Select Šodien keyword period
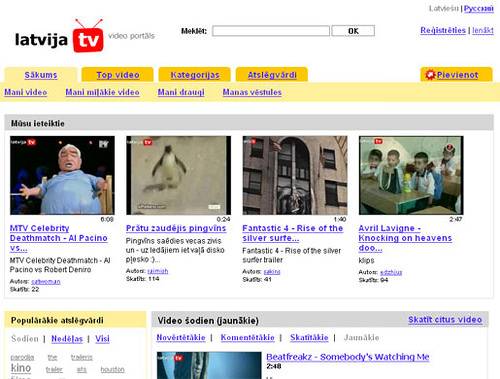The image size is (500, 379). tap(25, 339)
